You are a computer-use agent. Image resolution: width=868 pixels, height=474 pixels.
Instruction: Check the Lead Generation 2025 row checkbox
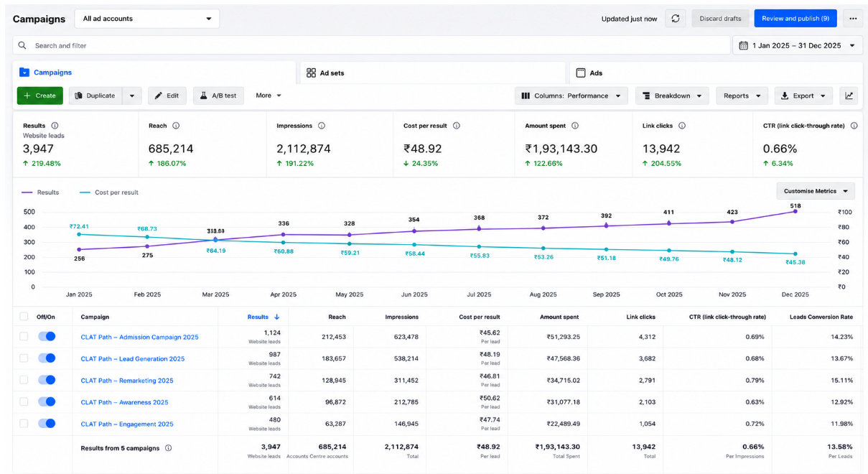[x=24, y=358]
